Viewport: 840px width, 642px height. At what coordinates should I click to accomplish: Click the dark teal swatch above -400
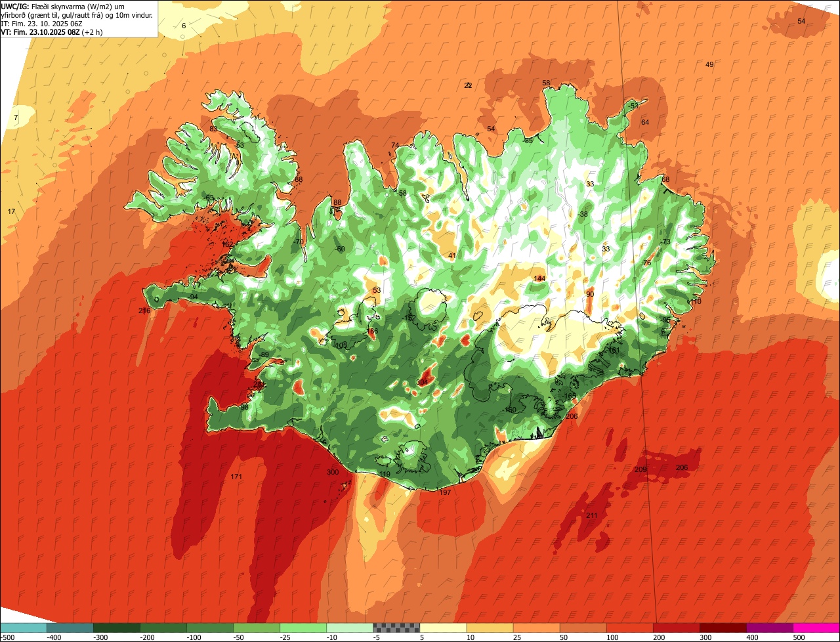pyautogui.click(x=70, y=628)
